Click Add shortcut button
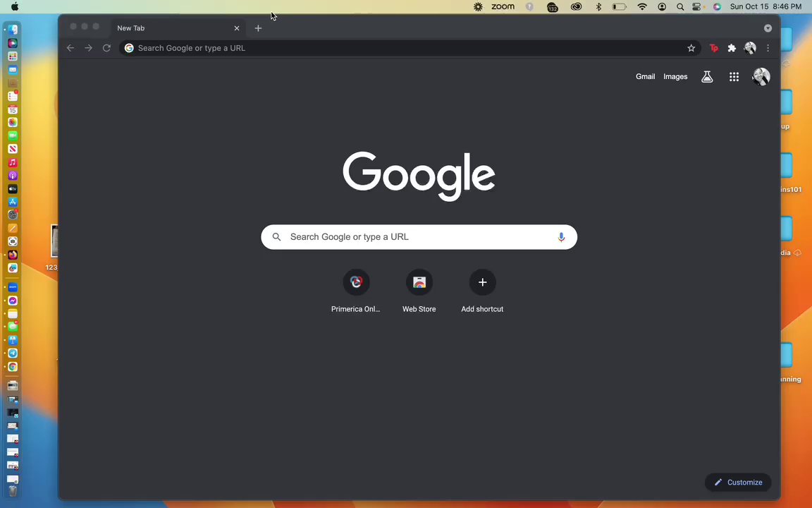Viewport: 812px width, 508px height. click(x=482, y=291)
